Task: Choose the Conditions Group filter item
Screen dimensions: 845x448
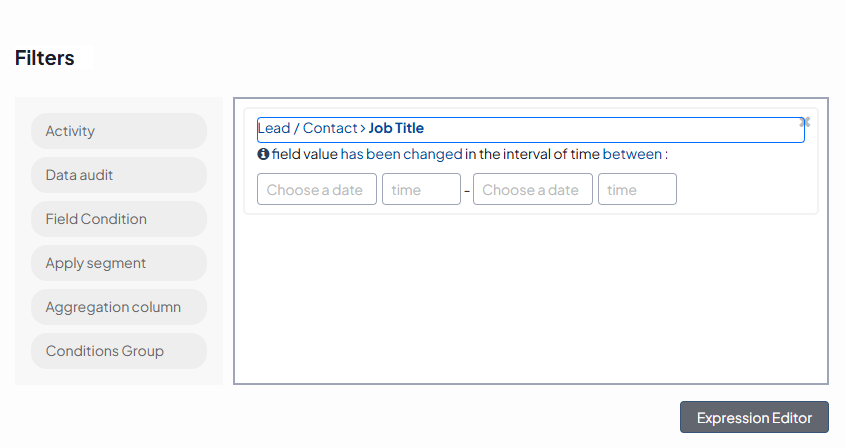Action: tap(119, 351)
